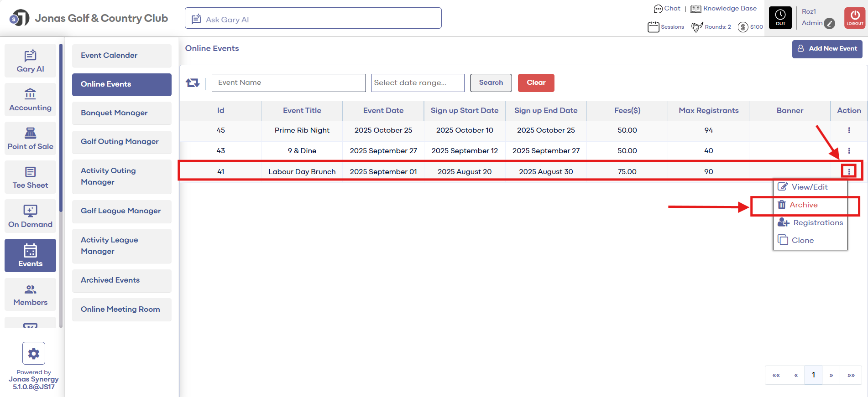The image size is (868, 397).
Task: Open the Chat icon in header
Action: (x=658, y=9)
